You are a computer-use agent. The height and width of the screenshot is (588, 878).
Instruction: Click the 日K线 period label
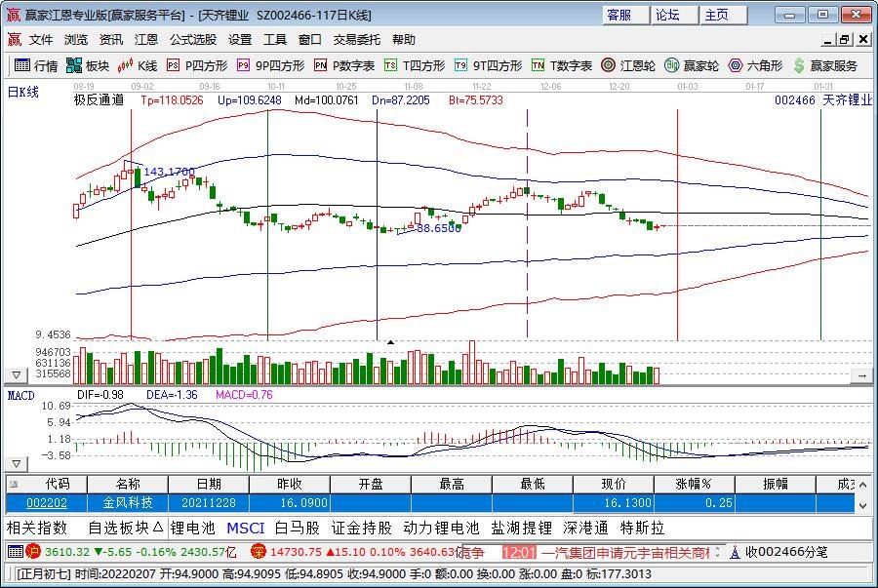[23, 93]
